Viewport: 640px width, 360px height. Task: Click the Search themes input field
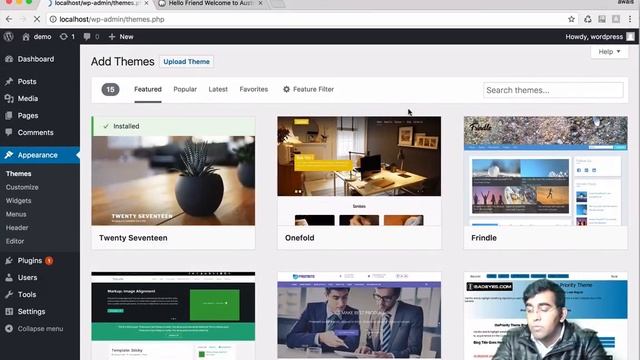point(553,90)
